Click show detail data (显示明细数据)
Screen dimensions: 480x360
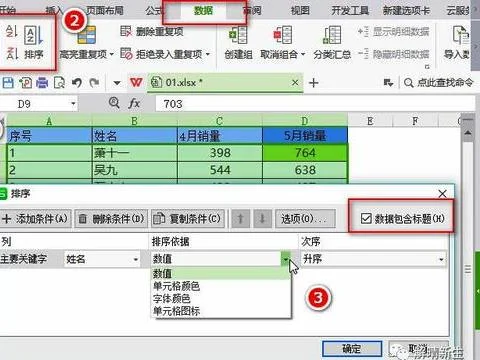[x=394, y=32]
